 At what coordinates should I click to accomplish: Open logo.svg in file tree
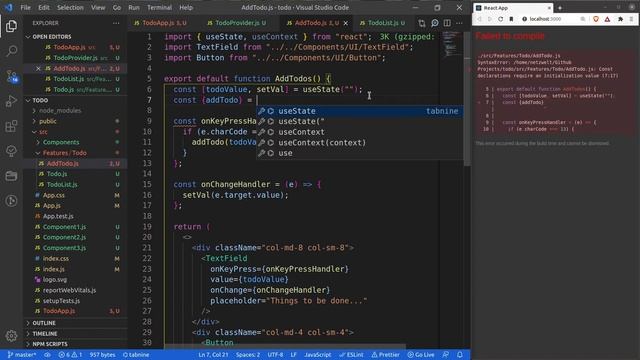(x=54, y=280)
